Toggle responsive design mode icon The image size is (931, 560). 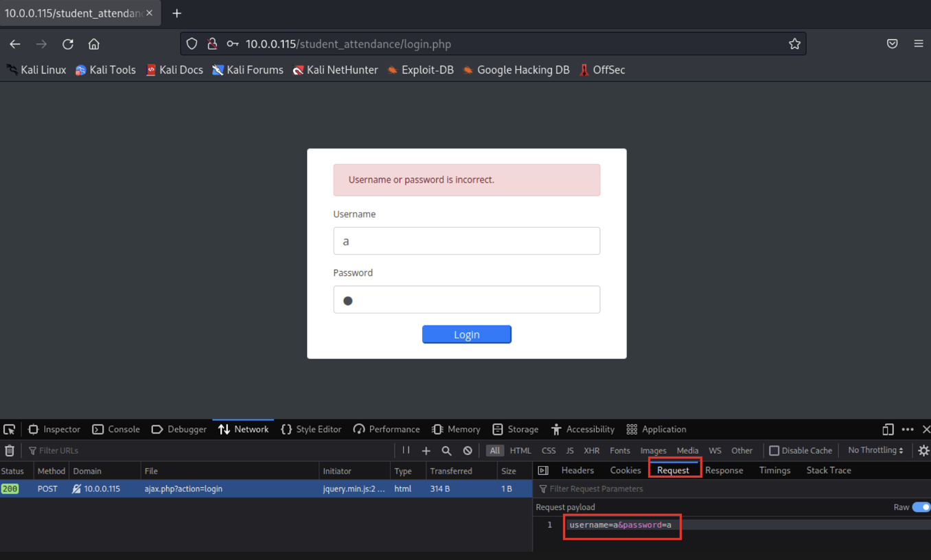click(887, 430)
